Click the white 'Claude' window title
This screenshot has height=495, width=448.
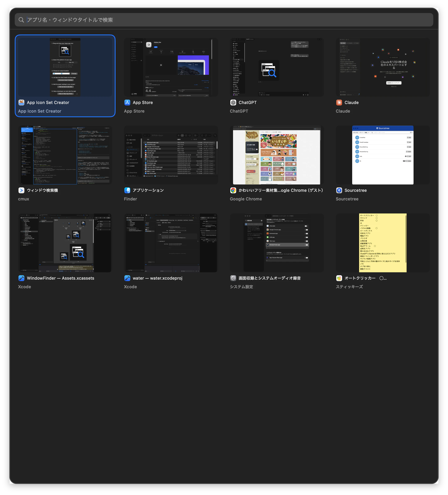point(352,102)
